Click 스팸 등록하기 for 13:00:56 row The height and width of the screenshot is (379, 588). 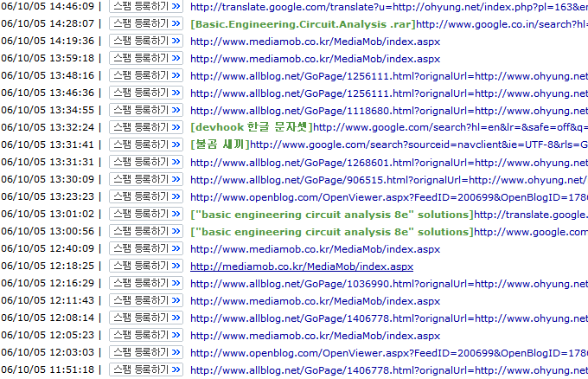146,231
